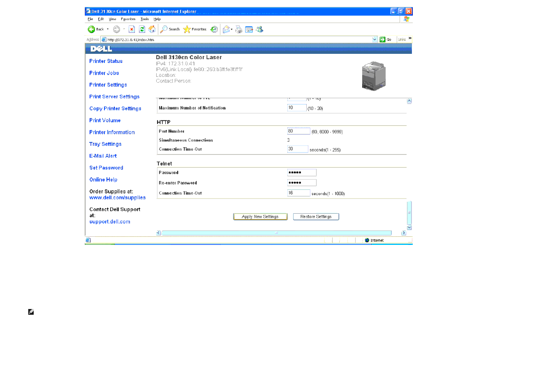Click Telnet Re-enter Password field
555x392 pixels.
302,183
